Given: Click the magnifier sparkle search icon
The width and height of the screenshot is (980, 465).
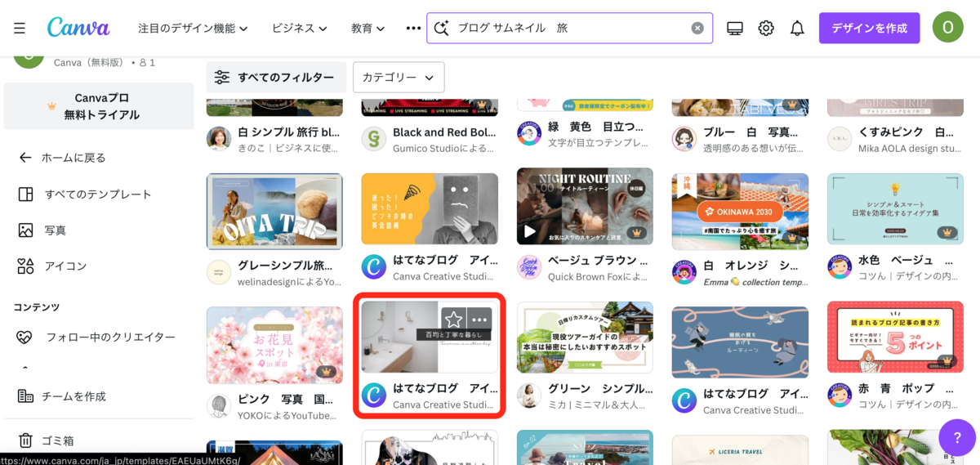Looking at the screenshot, I should (x=442, y=28).
